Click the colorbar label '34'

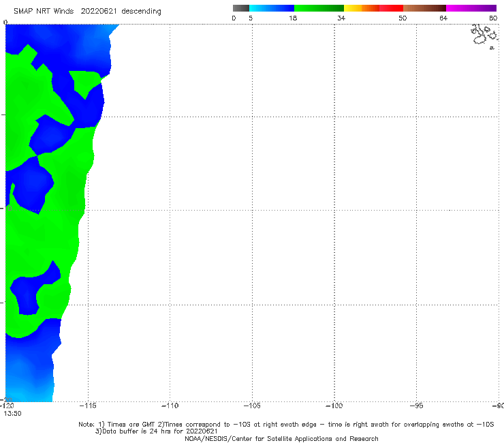point(341,18)
